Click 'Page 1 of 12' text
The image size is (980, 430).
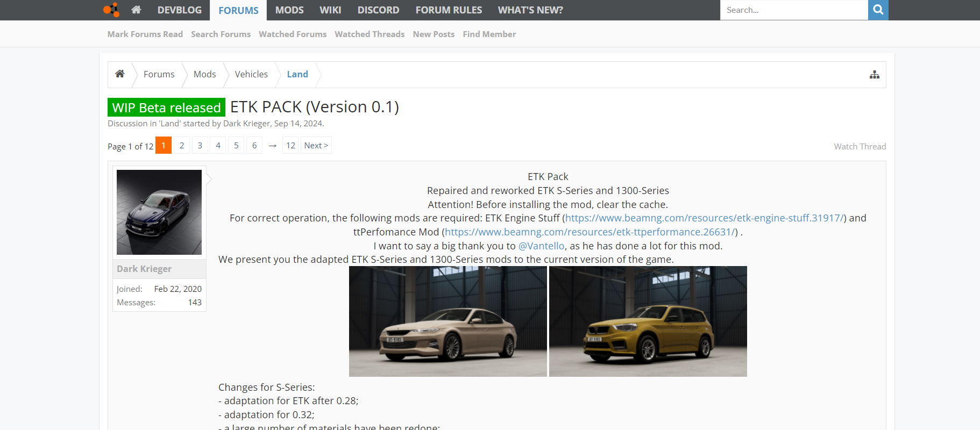coord(131,146)
